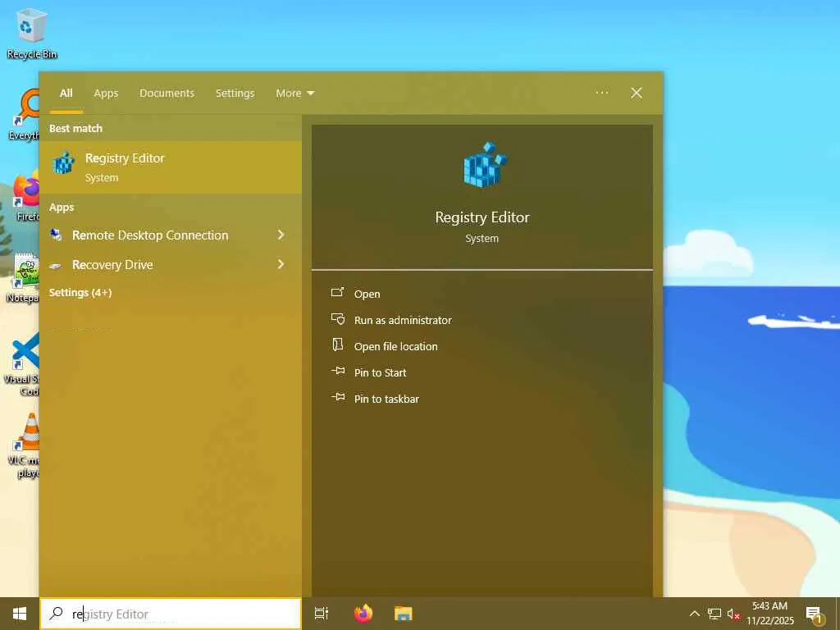Open the notification Action Center icon
The height and width of the screenshot is (630, 840).
(814, 614)
